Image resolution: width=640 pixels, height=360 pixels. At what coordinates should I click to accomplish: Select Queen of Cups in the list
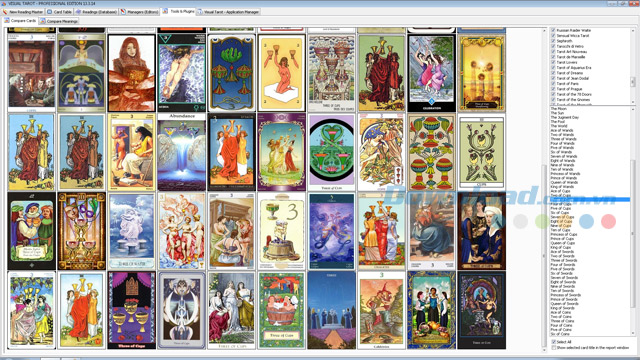click(x=563, y=243)
